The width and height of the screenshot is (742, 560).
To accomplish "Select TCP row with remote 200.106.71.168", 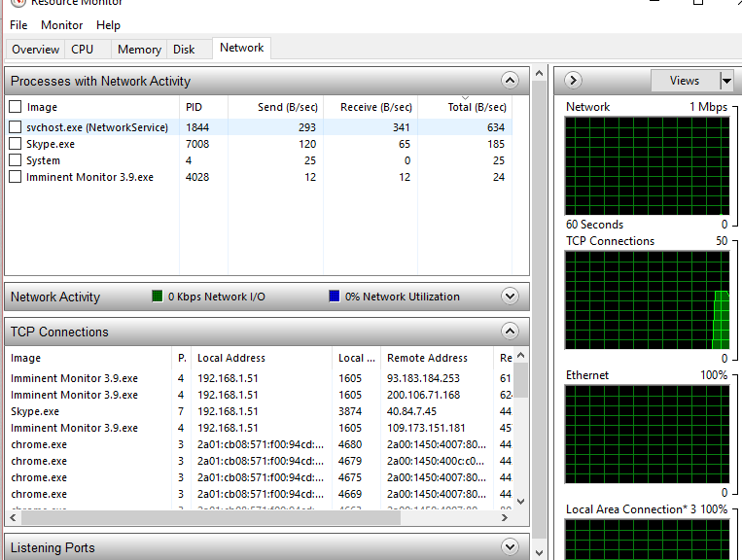I will coord(260,395).
